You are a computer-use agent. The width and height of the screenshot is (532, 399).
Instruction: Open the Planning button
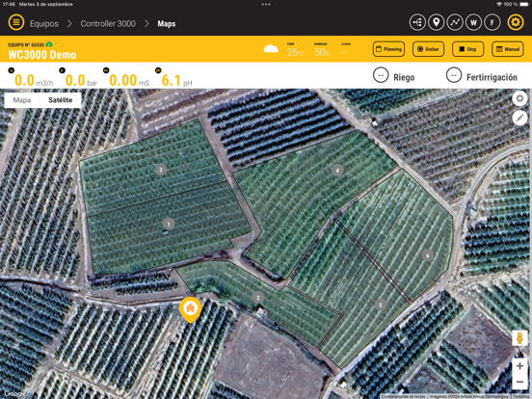pyautogui.click(x=388, y=49)
